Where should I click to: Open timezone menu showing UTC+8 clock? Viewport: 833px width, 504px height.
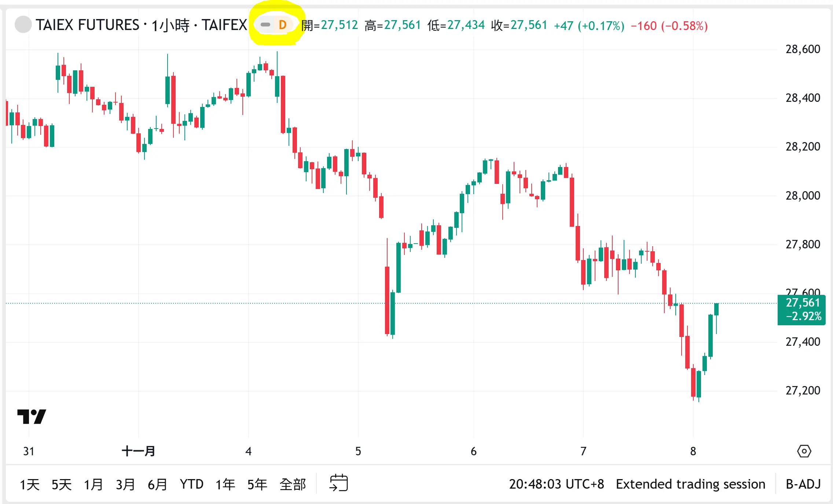coord(556,484)
